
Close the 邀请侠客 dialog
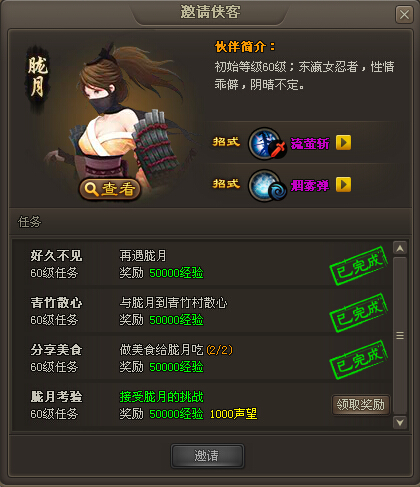click(404, 15)
